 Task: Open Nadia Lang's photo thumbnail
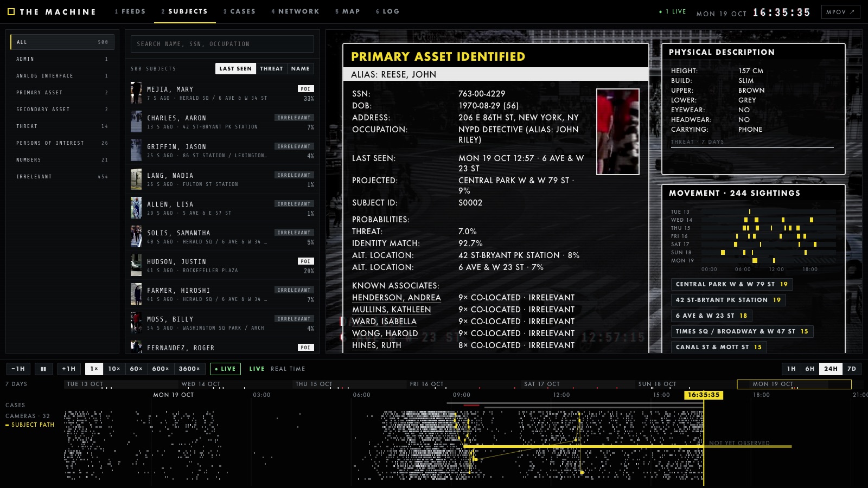(136, 179)
